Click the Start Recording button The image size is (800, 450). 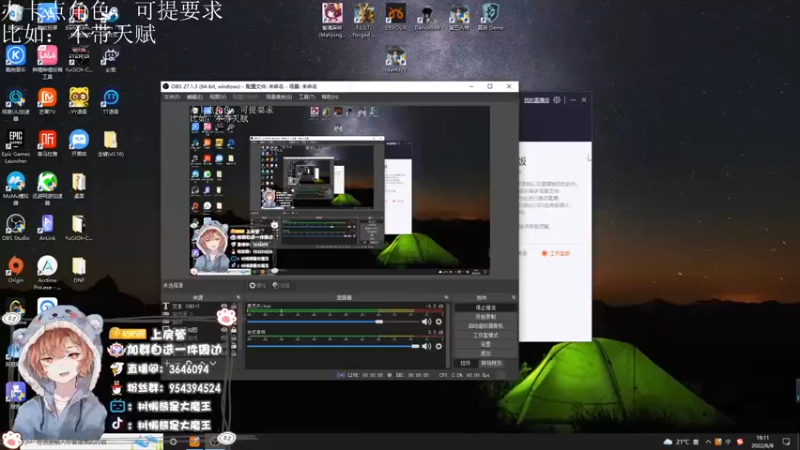point(486,317)
